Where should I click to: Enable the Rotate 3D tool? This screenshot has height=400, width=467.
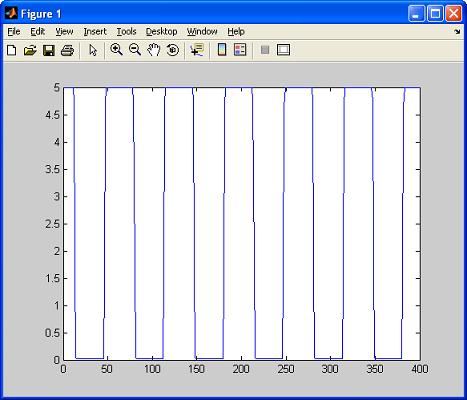pyautogui.click(x=173, y=50)
